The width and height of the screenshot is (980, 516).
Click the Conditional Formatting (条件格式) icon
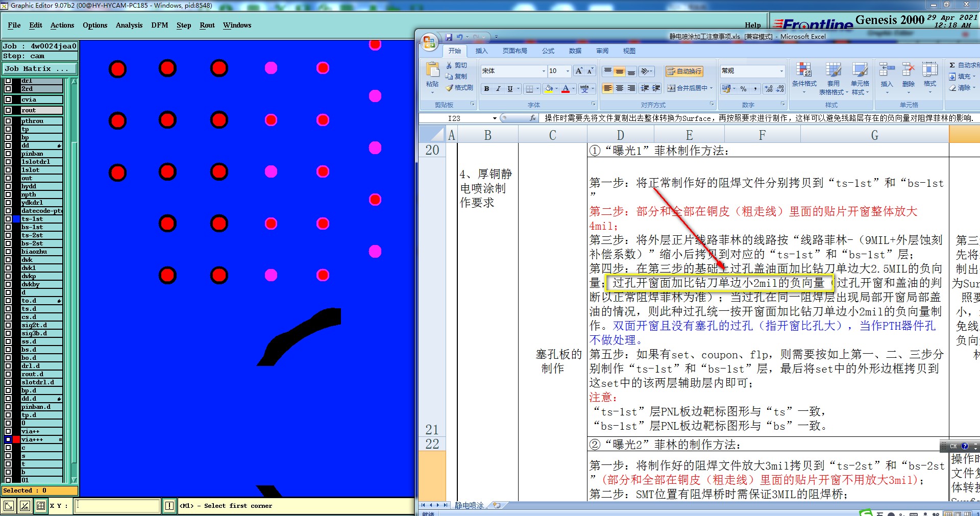[804, 70]
